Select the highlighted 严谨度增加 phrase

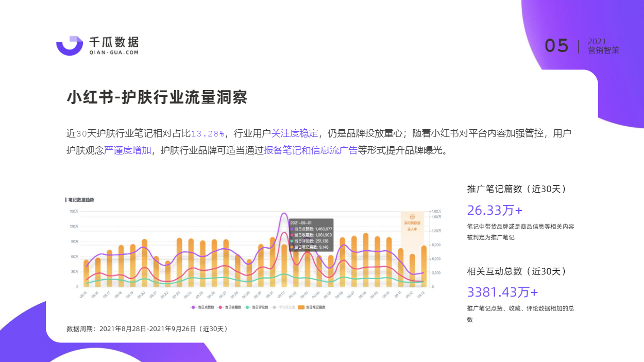point(128,150)
